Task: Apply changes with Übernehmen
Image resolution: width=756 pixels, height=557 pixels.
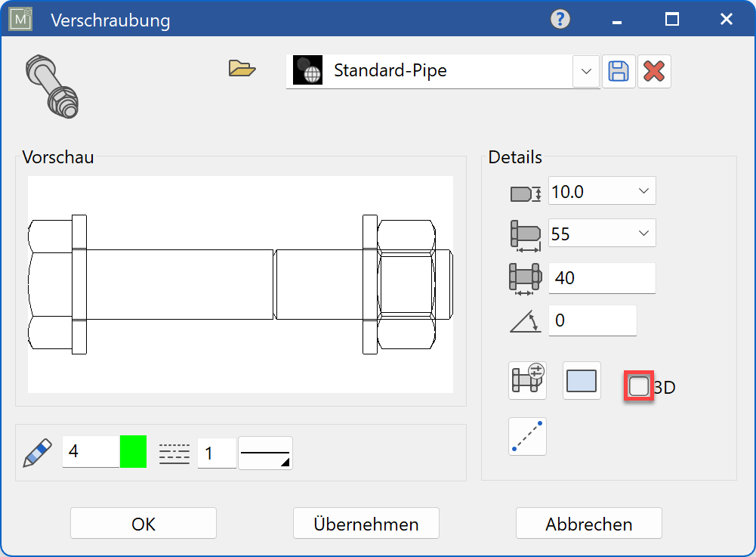Action: coord(366,523)
